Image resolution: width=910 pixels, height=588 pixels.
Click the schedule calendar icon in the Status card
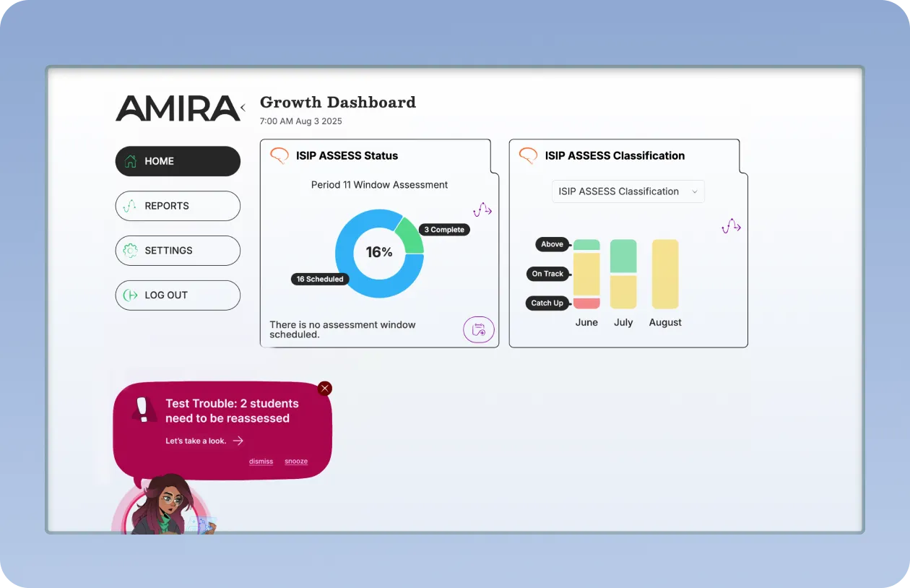[479, 331]
